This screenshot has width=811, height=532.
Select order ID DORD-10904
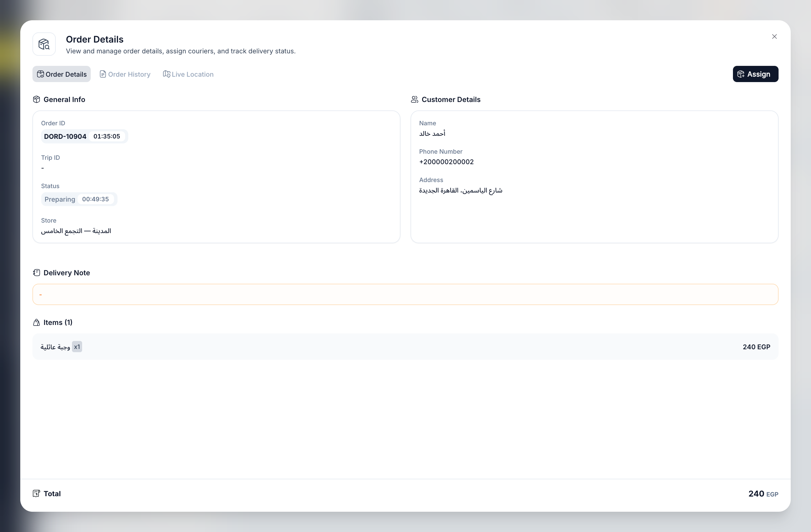tap(65, 136)
